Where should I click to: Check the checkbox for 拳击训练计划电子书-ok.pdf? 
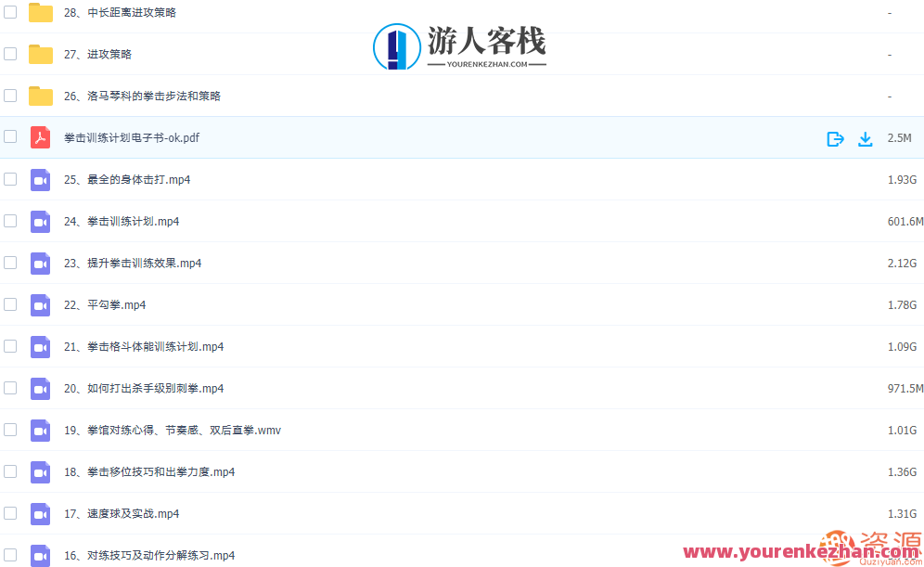[x=10, y=137]
